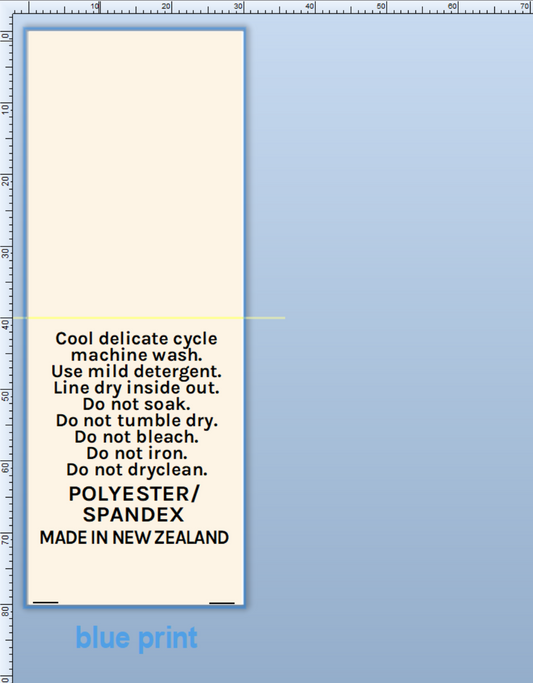Screen dimensions: 533x683
Task: Click the 40 mark on the horizontal ruler
Action: click(310, 6)
